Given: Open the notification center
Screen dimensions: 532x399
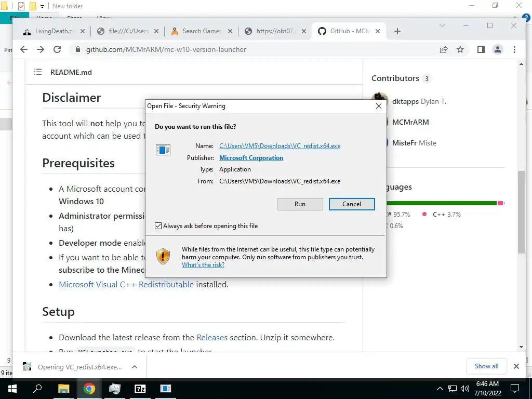Looking at the screenshot, I should coord(515,389).
